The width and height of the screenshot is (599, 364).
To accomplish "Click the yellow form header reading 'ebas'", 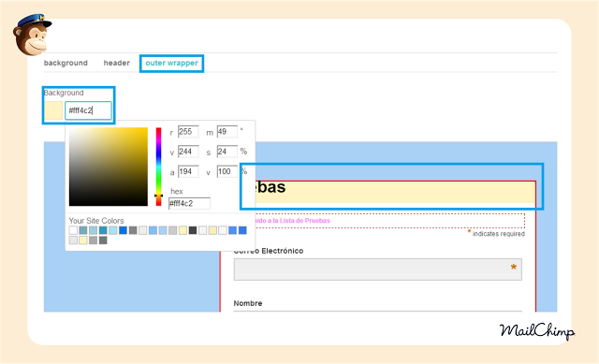I will [x=395, y=192].
